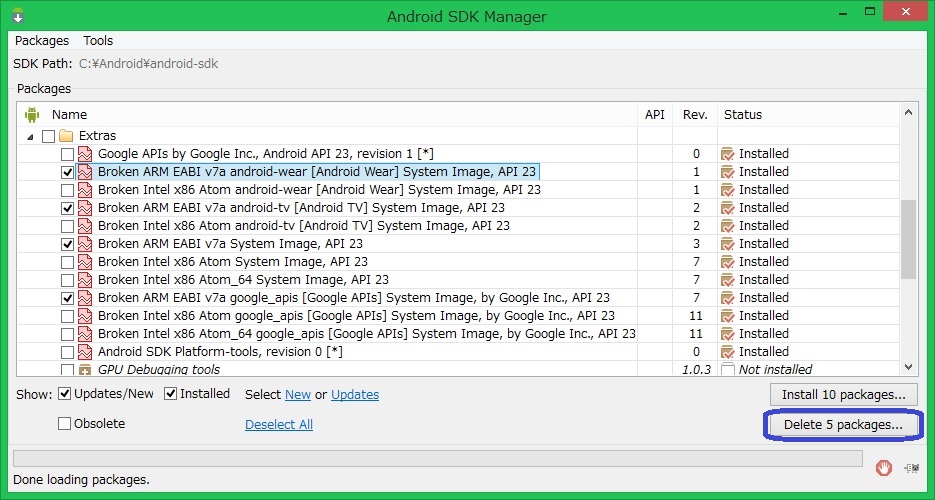
Task: Click the package list scroll-up arrow
Action: pyautogui.click(x=908, y=112)
